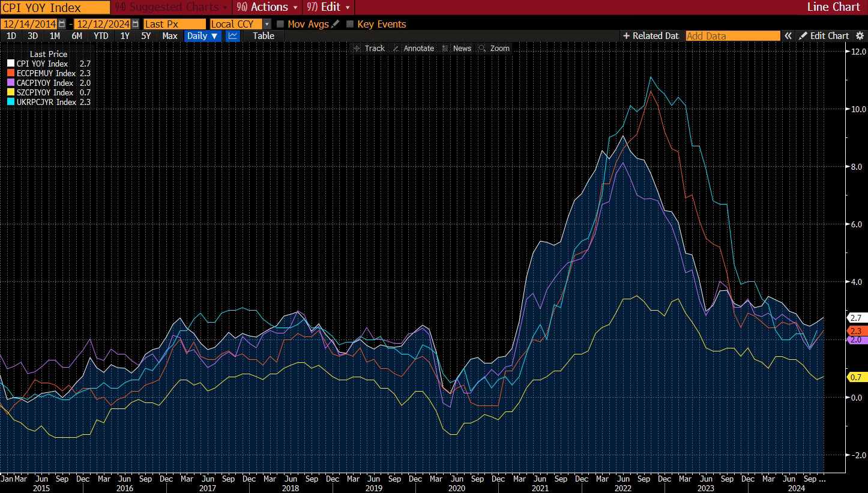Select the 3D time range

pyautogui.click(x=33, y=36)
